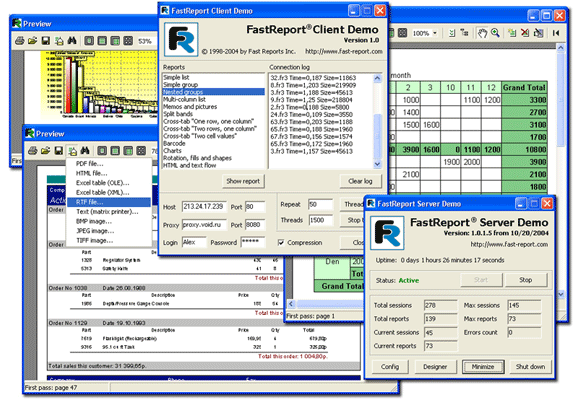This screenshot has height=400, width=578.
Task: Click fullscreen icon in top-left Preview window
Action: pos(128,41)
